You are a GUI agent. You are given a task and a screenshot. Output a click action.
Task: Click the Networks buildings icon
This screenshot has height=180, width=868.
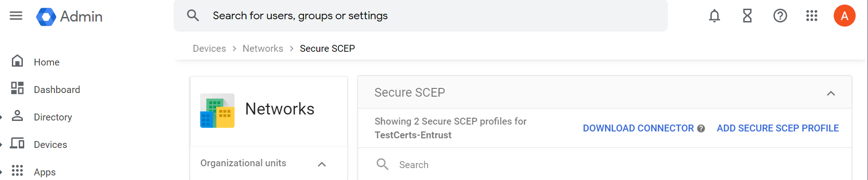click(x=217, y=111)
